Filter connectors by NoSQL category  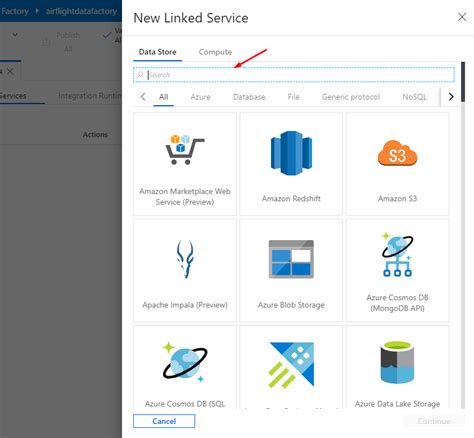414,97
